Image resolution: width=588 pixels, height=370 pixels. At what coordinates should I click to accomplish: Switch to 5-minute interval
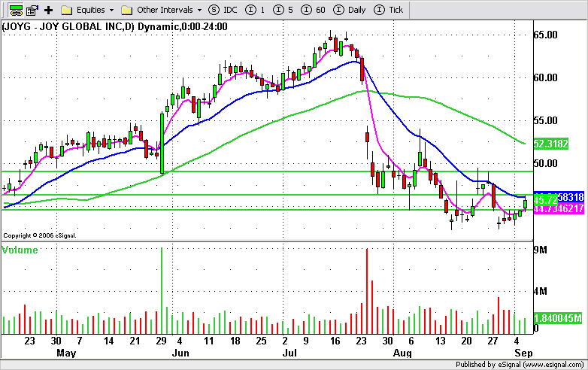(283, 10)
